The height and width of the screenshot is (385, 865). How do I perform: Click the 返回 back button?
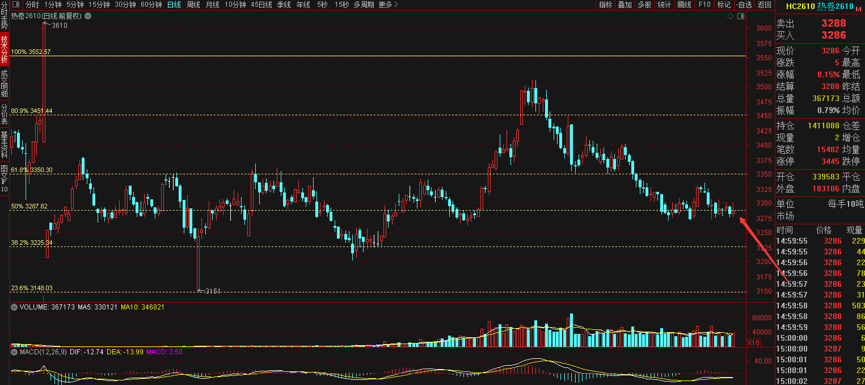(763, 4)
